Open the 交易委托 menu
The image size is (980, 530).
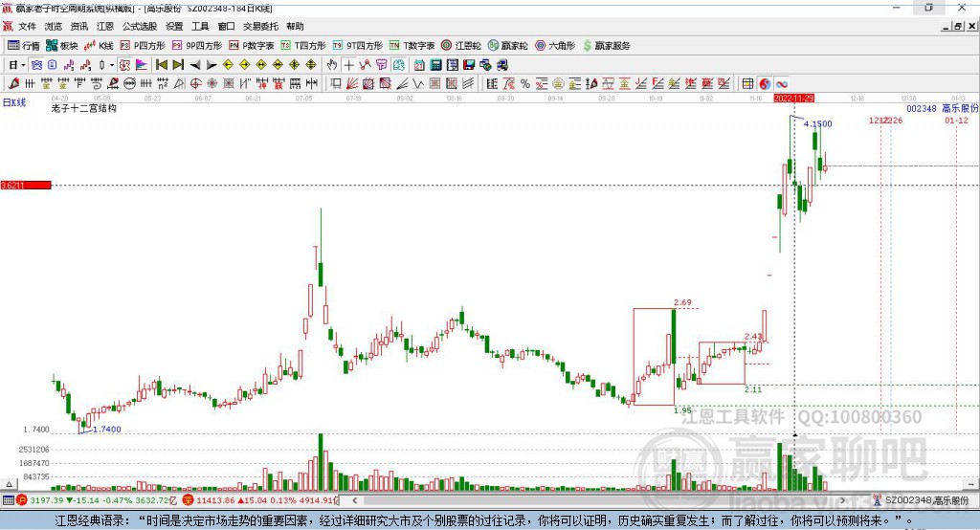[260, 26]
